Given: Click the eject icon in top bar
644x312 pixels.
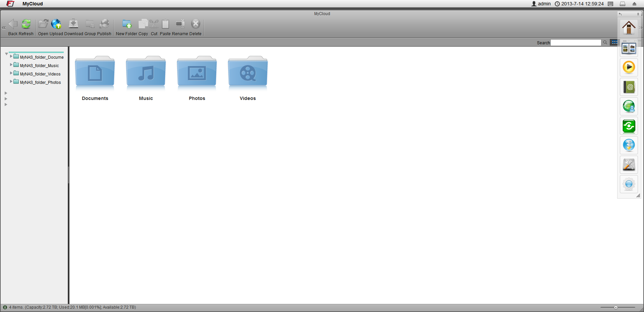Looking at the screenshot, I should tap(634, 4).
